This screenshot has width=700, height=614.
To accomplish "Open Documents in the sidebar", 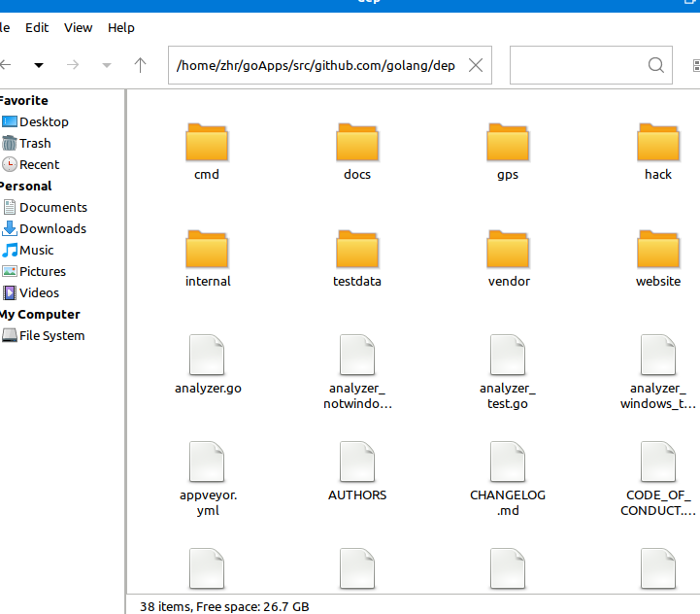I will click(x=45, y=207).
